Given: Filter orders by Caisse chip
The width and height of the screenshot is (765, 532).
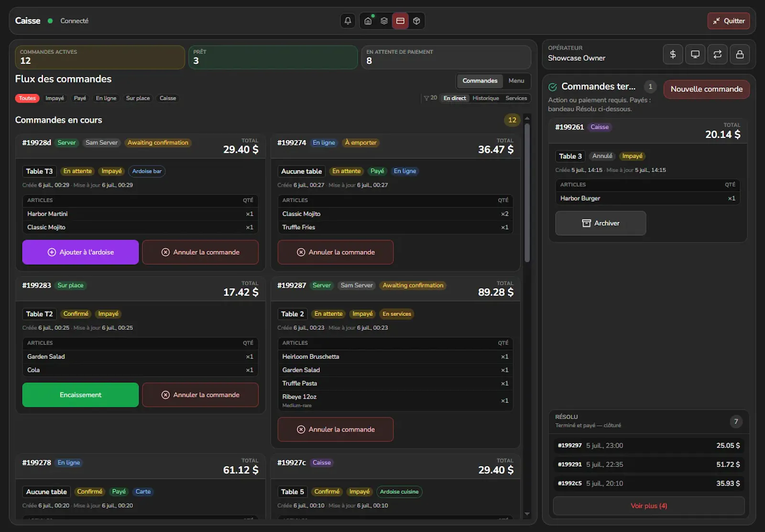Looking at the screenshot, I should tap(168, 98).
